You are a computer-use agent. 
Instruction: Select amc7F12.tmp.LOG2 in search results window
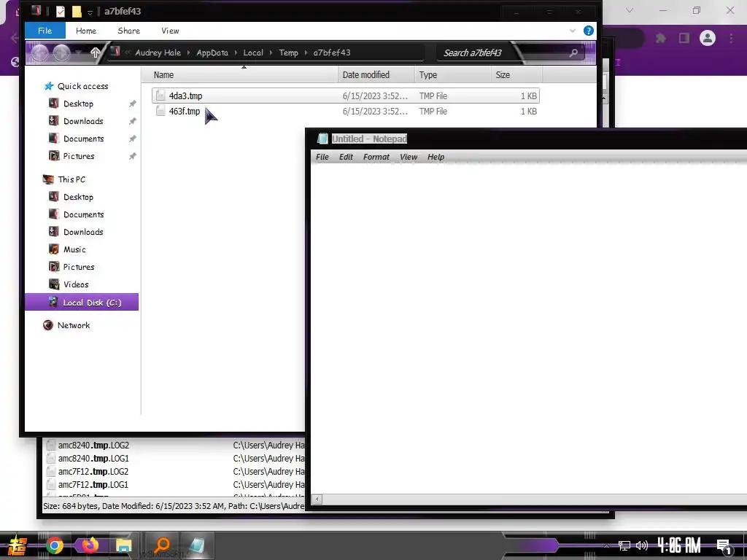[93, 472]
